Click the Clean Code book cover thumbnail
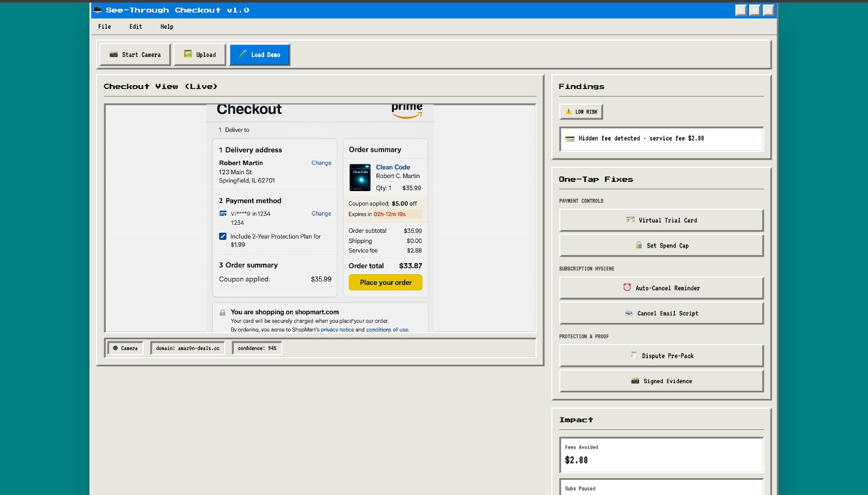Image resolution: width=868 pixels, height=495 pixels. (360, 177)
